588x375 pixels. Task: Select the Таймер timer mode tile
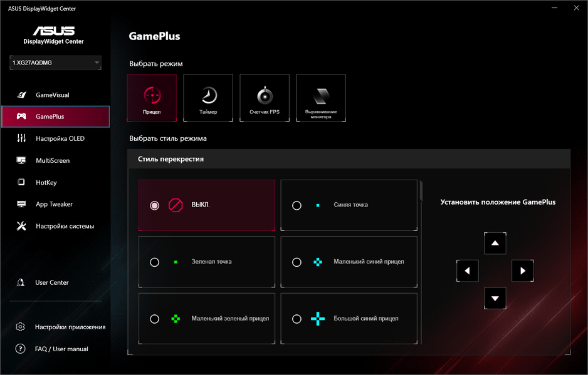(x=208, y=98)
